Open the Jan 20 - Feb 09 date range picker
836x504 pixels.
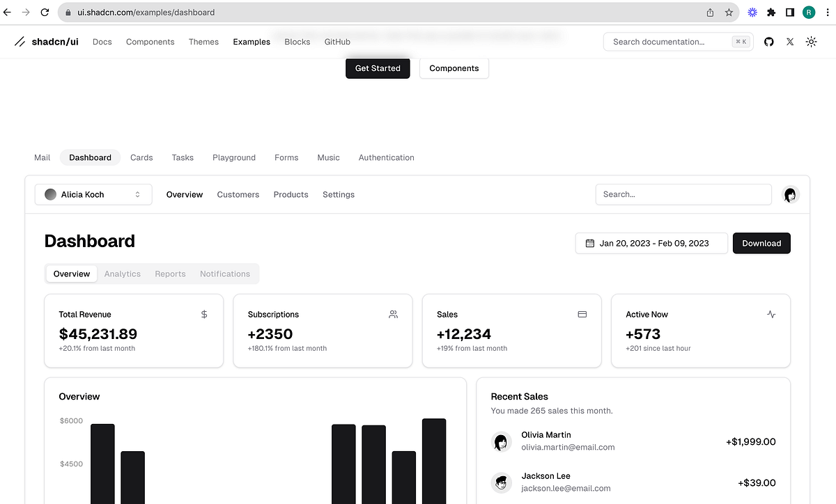click(651, 243)
